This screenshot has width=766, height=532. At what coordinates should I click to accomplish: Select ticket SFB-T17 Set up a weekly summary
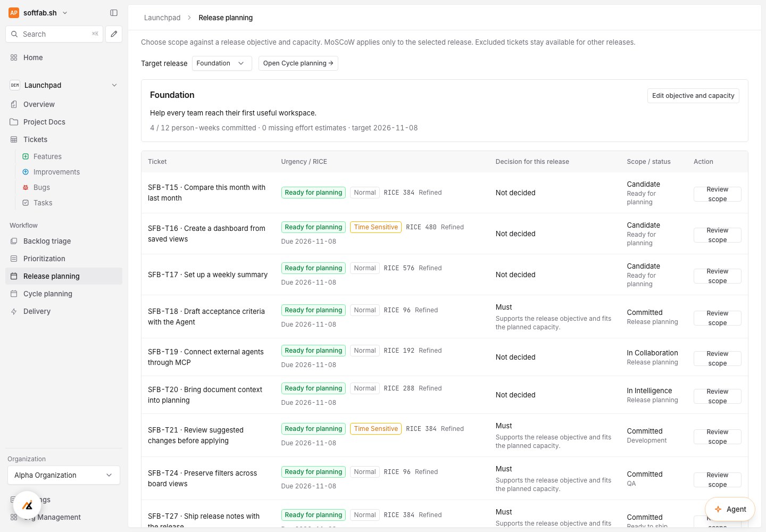pos(207,275)
